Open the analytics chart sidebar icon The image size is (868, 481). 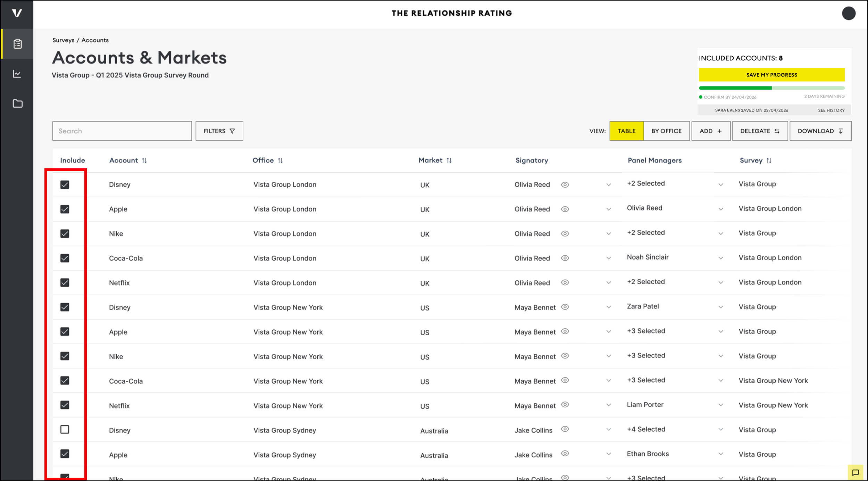[x=17, y=74]
